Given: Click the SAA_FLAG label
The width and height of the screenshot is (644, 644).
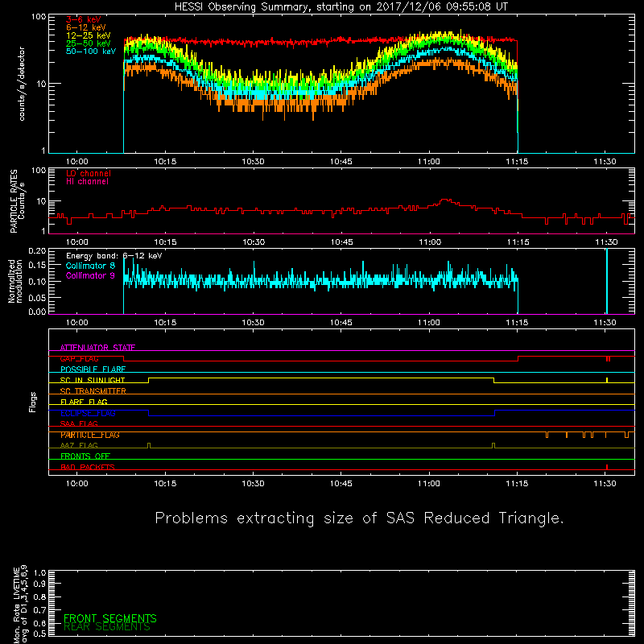Looking at the screenshot, I should point(79,423).
